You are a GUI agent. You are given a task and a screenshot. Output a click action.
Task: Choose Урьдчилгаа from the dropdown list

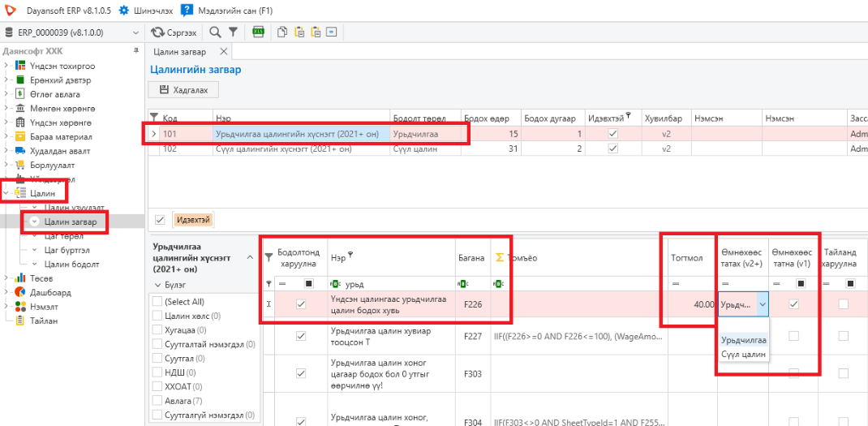[x=743, y=340]
